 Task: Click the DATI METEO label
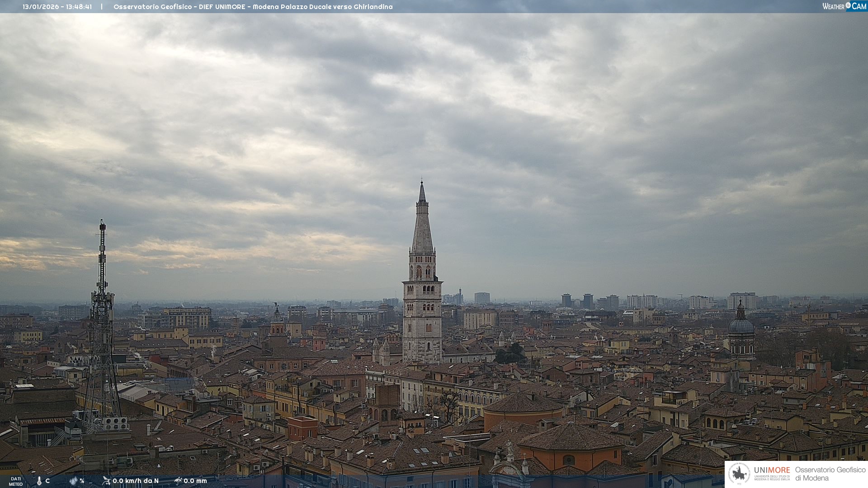16,481
